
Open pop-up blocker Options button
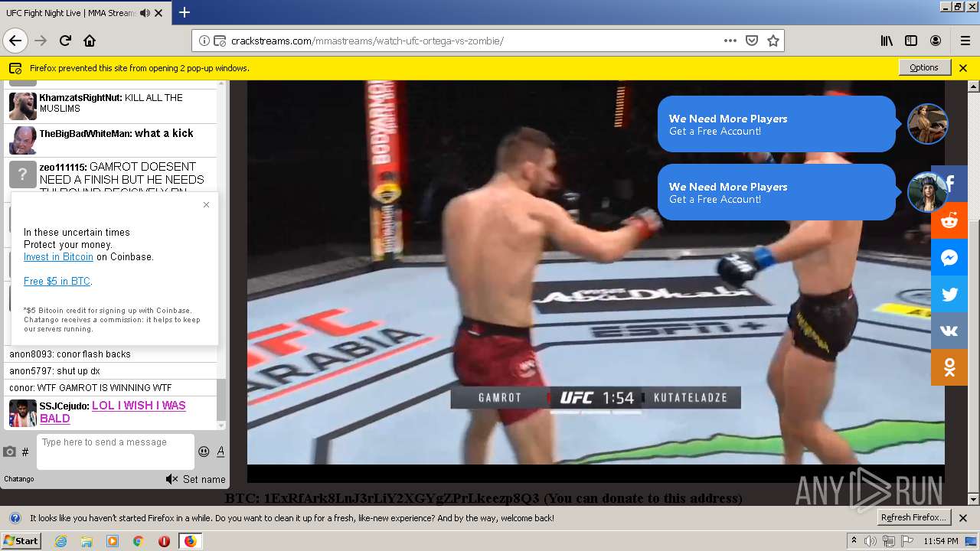coord(924,67)
